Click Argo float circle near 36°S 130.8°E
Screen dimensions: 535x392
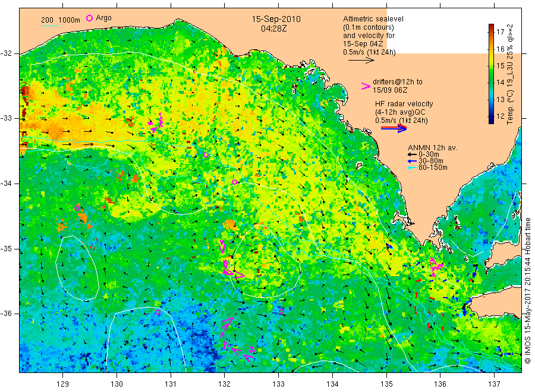pyautogui.click(x=158, y=312)
